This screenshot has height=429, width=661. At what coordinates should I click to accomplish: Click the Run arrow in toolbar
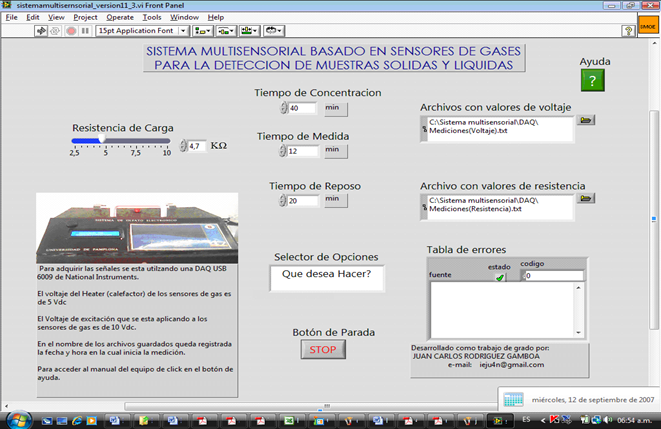click(x=42, y=31)
